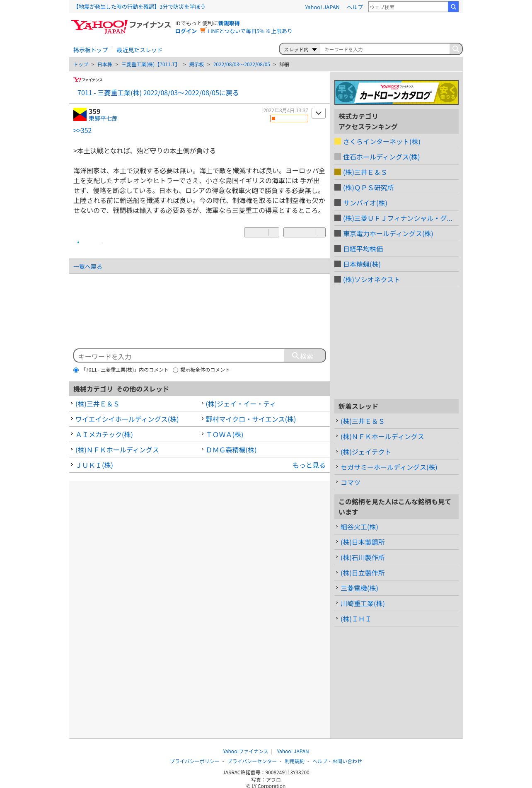The image size is (532, 788).
Task: Open (株)三菱ＵＦＪフィナンシャル in the ranking
Action: pos(398,218)
